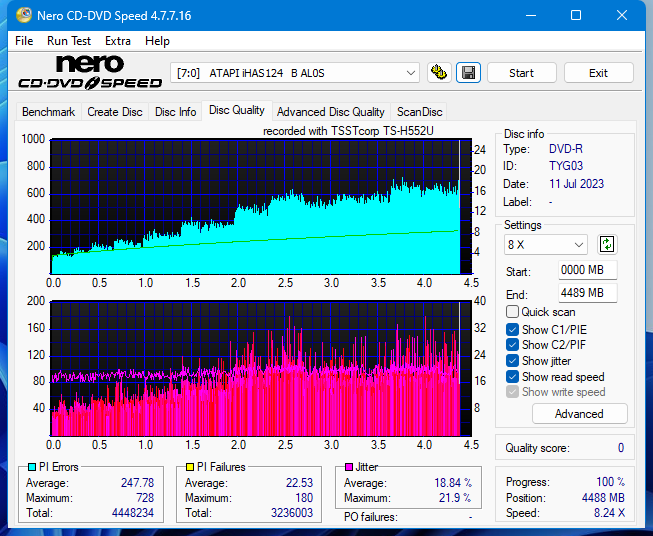The image size is (653, 536).
Task: Enable the Quick scan checkbox
Action: [x=512, y=312]
